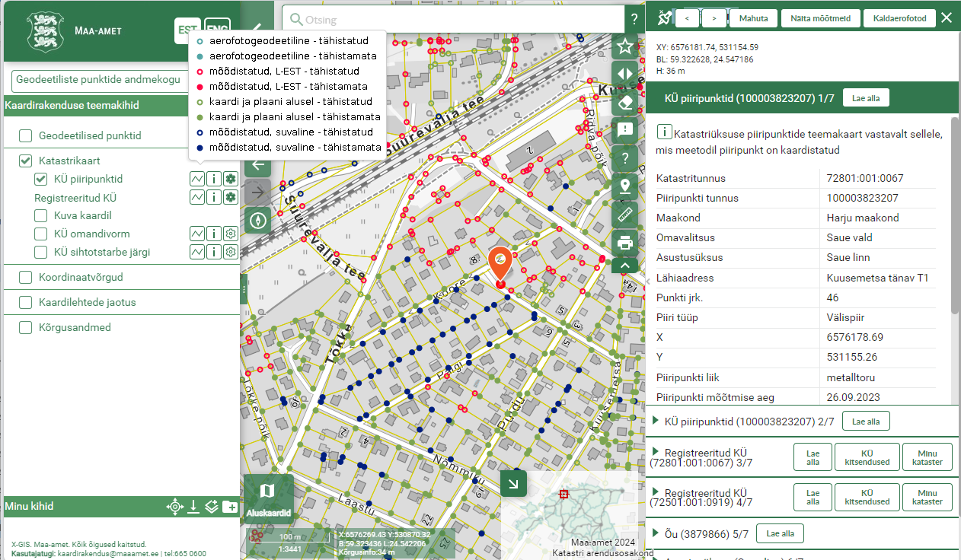
Task: Open the question mark tool in map toolbar
Action: 625,158
